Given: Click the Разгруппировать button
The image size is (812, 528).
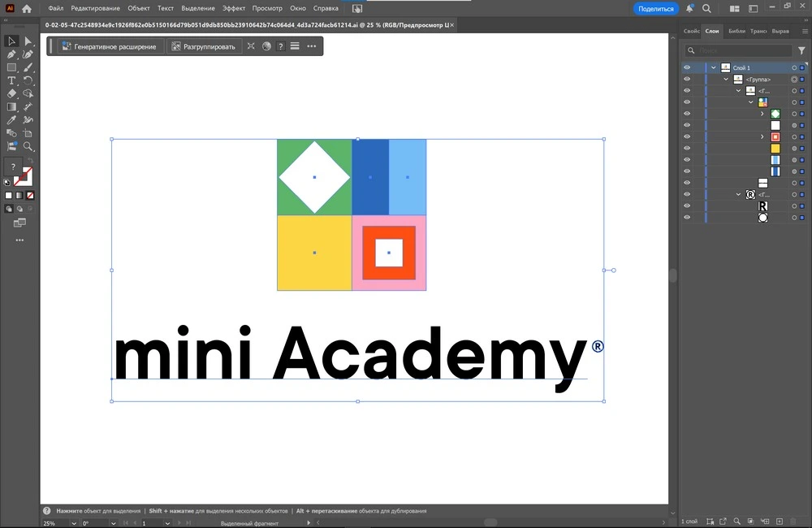Looking at the screenshot, I should pyautogui.click(x=204, y=46).
